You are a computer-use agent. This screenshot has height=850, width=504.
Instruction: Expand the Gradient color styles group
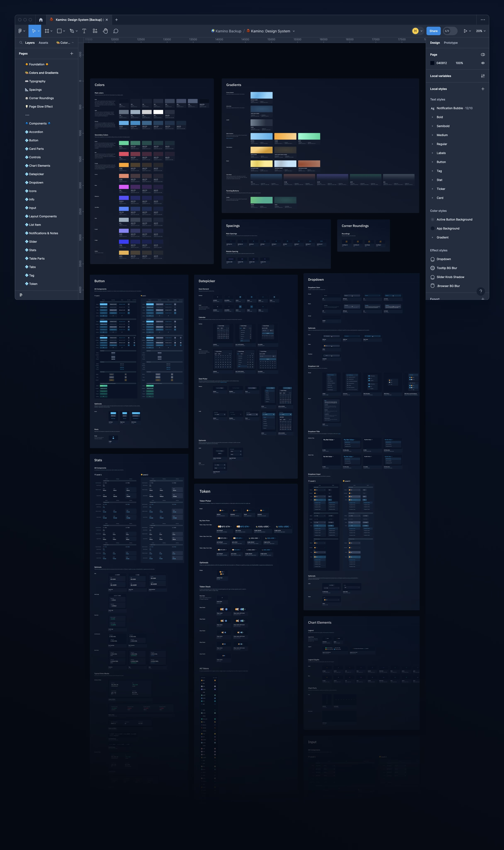point(432,237)
